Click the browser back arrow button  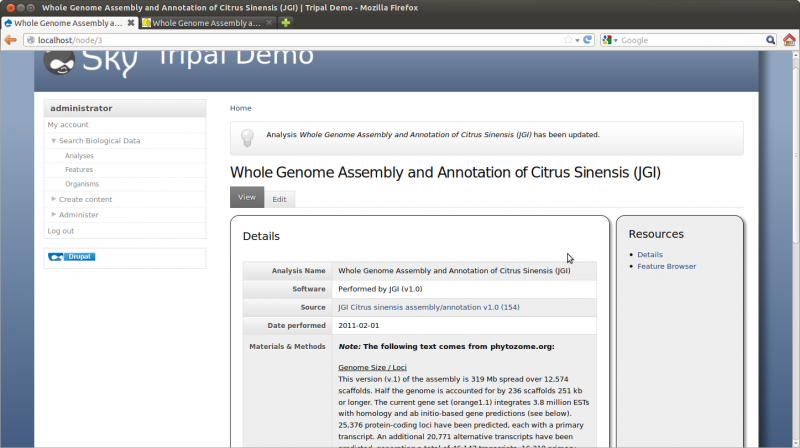click(10, 40)
